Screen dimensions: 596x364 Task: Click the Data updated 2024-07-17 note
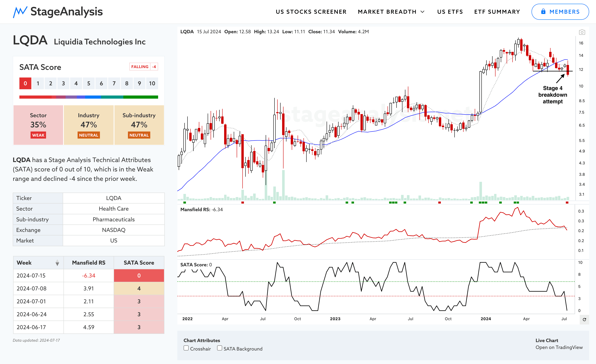click(x=36, y=340)
